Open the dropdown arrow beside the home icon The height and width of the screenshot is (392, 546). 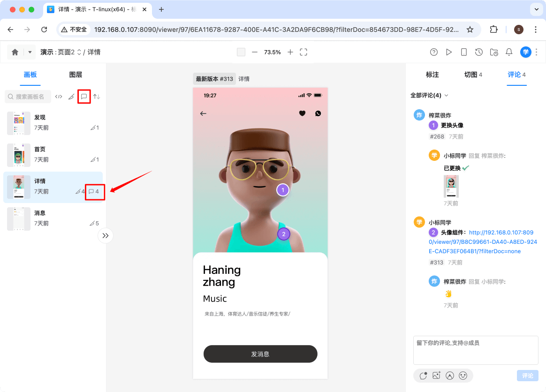click(29, 52)
